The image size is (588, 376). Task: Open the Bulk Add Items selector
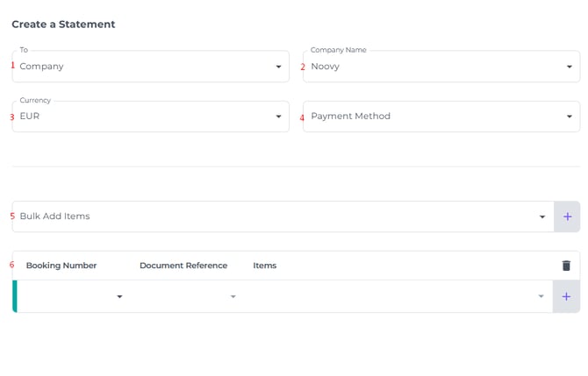(272, 216)
